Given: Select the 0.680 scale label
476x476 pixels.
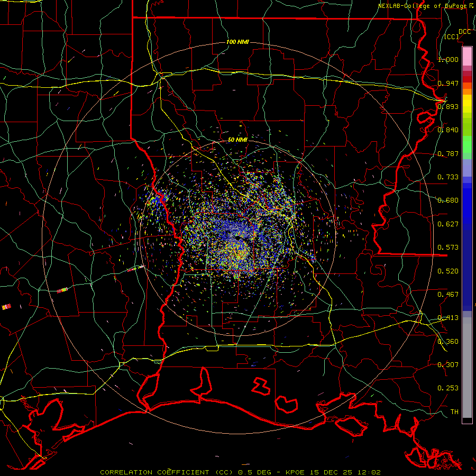Looking at the screenshot, I should point(448,200).
